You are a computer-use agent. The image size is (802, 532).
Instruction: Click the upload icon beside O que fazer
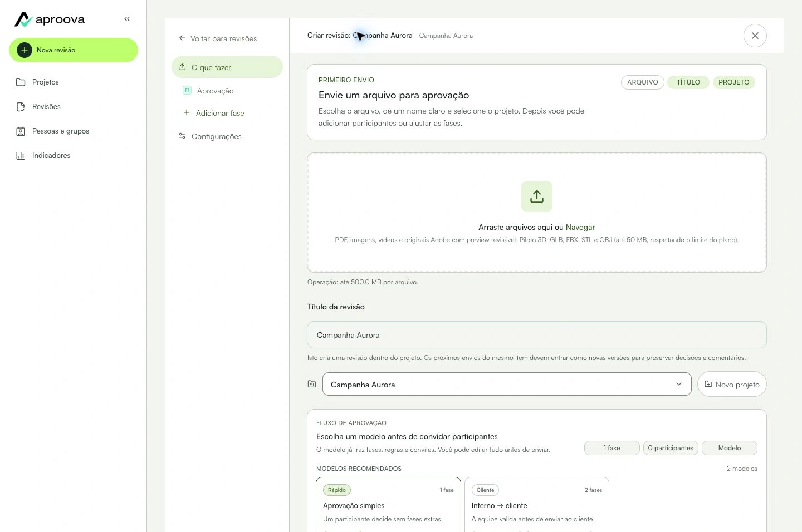pyautogui.click(x=182, y=67)
